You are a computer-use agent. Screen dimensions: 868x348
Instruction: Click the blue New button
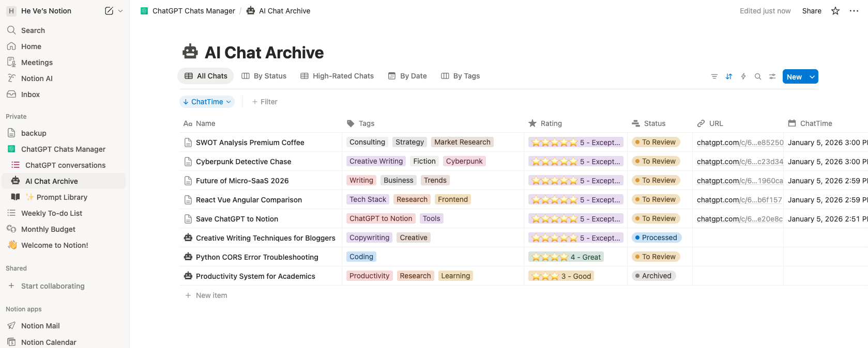(794, 76)
